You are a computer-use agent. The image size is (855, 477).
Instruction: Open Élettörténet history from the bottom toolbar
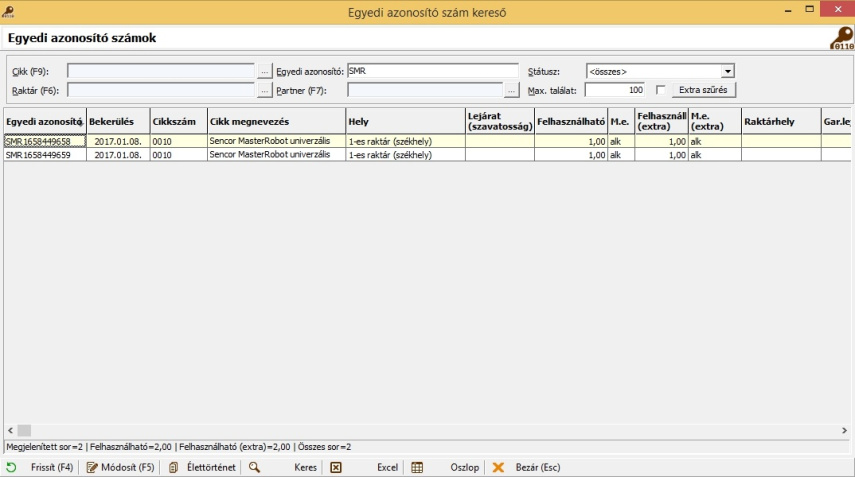[x=174, y=467]
